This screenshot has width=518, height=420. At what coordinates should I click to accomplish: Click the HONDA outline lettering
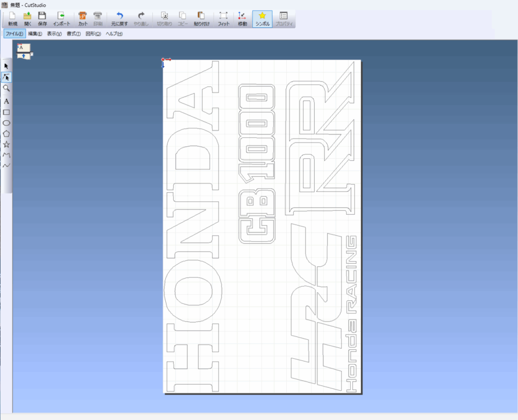(x=193, y=226)
